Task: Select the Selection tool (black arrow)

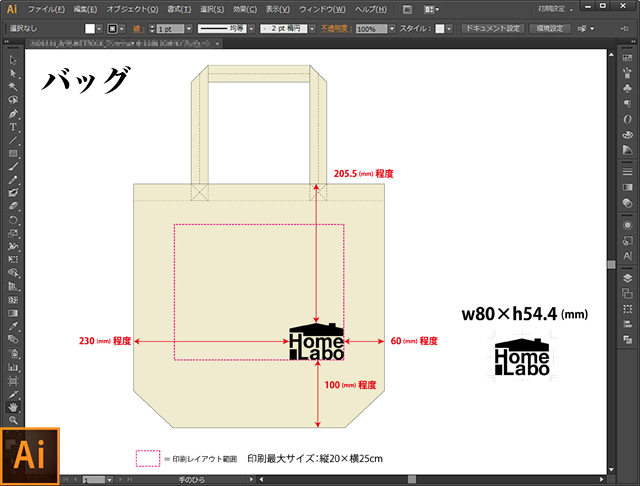Action: click(13, 60)
